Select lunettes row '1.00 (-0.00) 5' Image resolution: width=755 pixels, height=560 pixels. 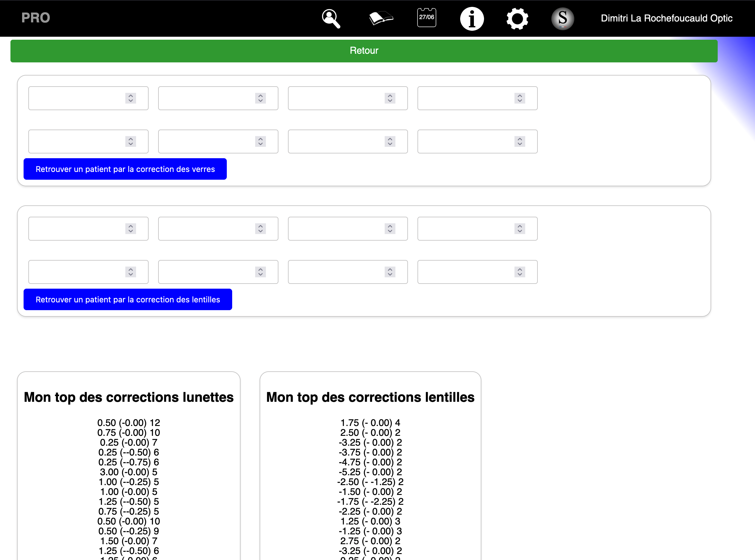pos(129,492)
